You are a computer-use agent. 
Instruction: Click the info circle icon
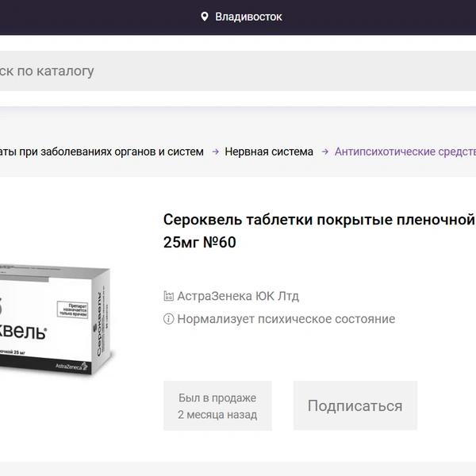[x=168, y=319]
